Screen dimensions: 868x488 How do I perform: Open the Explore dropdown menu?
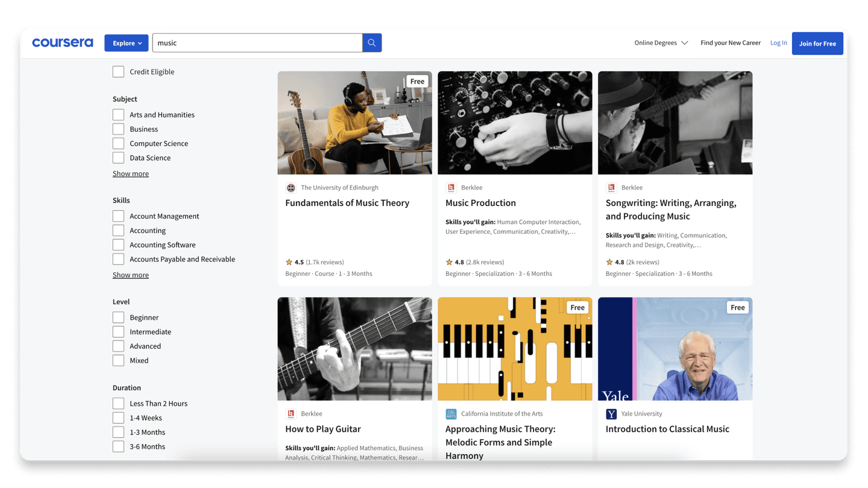pos(127,43)
